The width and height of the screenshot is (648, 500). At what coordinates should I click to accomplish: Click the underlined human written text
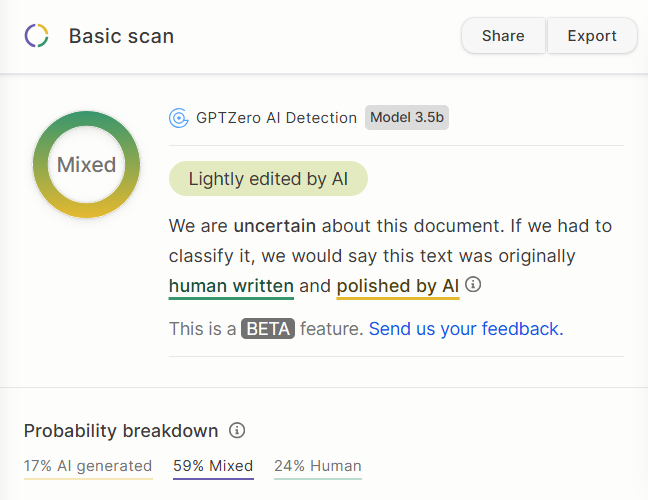231,286
